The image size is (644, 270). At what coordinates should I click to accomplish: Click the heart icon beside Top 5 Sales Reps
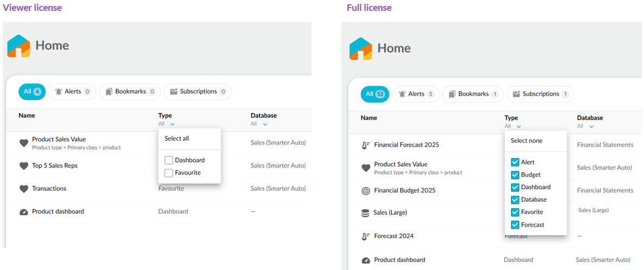(24, 166)
